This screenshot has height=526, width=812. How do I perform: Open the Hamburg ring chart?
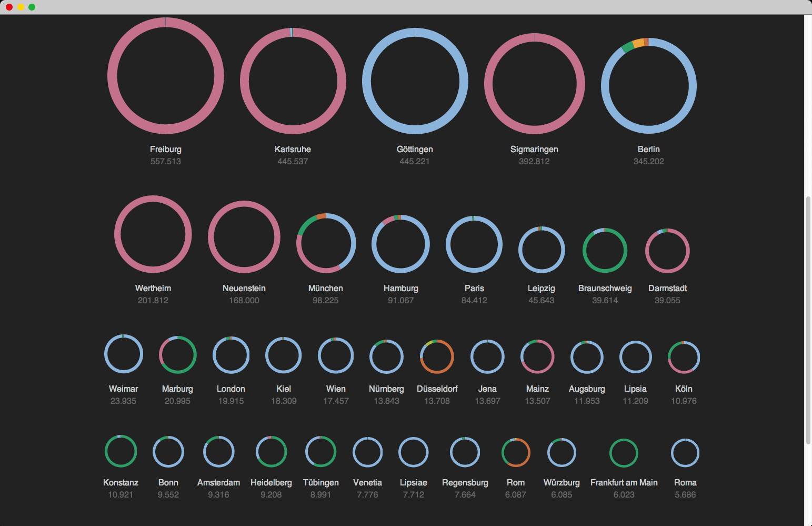point(401,244)
